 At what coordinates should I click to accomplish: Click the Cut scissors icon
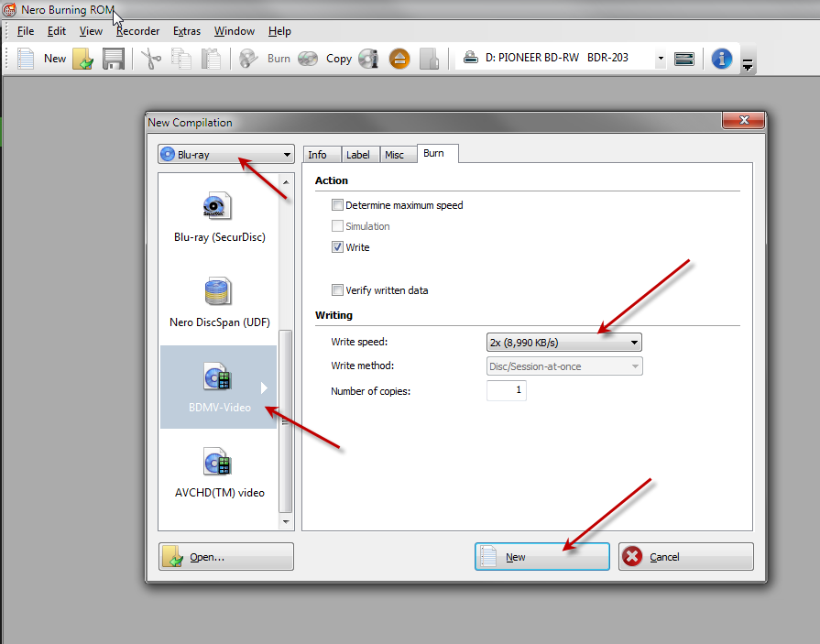coord(151,59)
